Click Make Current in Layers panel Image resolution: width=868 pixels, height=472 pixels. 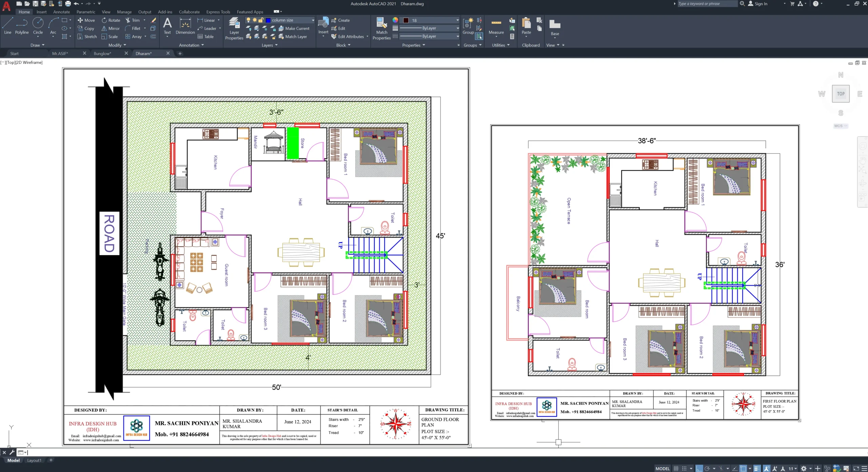click(294, 28)
